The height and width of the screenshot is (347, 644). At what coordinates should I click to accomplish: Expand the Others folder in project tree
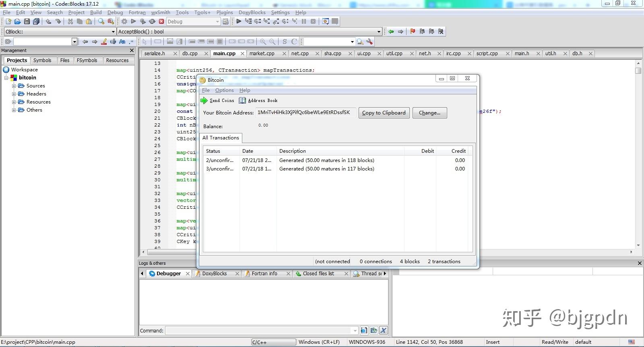14,110
